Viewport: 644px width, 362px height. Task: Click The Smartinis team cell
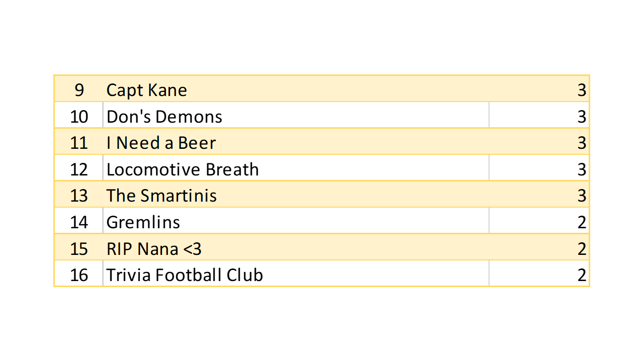162,196
